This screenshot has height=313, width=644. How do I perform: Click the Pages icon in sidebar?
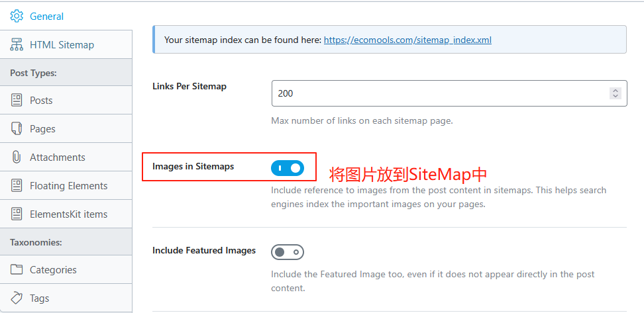point(17,129)
